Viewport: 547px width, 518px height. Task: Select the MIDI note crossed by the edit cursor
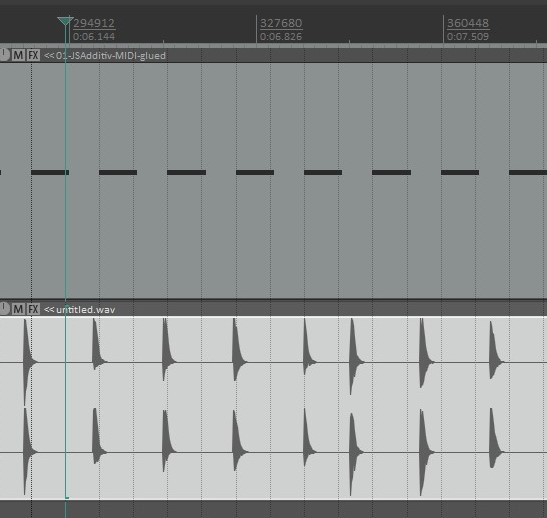(50, 172)
